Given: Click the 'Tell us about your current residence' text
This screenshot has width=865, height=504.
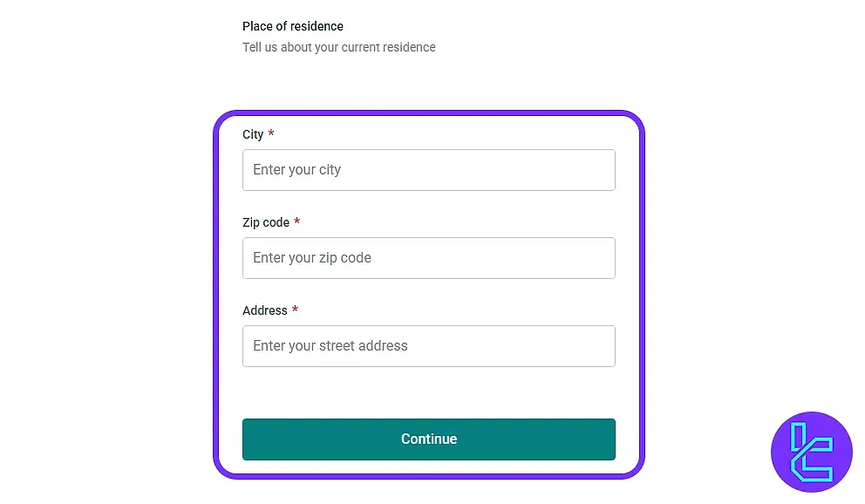Looking at the screenshot, I should [339, 47].
